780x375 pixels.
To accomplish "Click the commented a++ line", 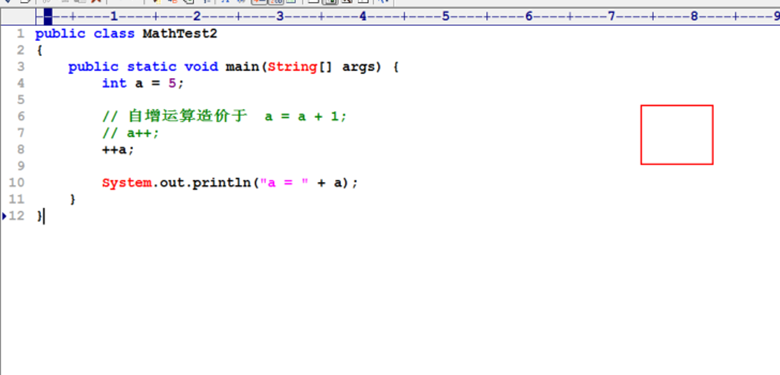I will pos(131,133).
